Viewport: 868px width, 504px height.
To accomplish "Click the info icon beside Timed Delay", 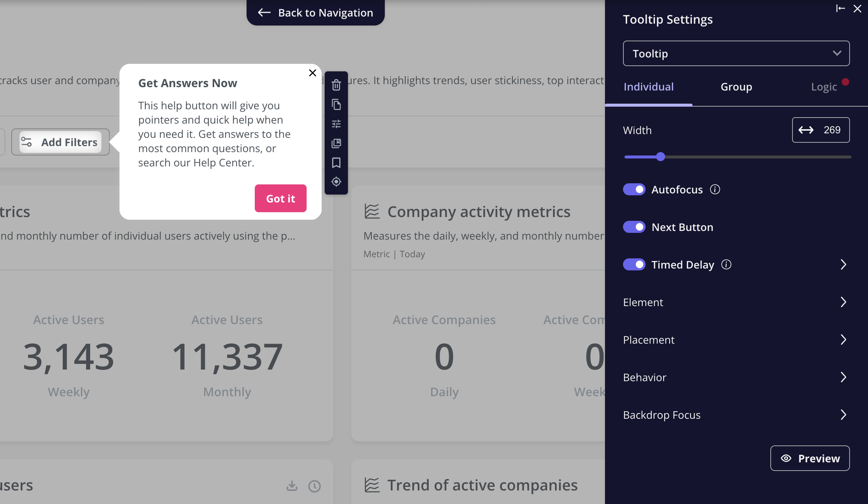I will [726, 264].
